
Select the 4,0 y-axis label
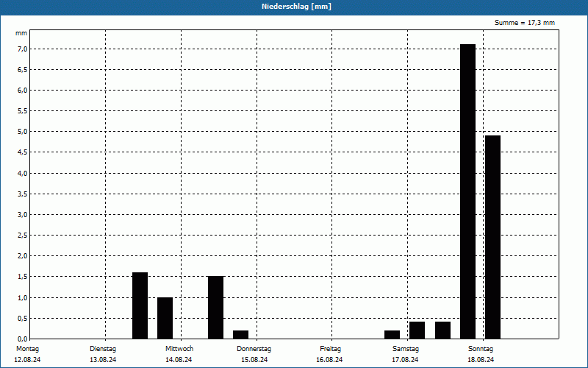[x=22, y=173]
